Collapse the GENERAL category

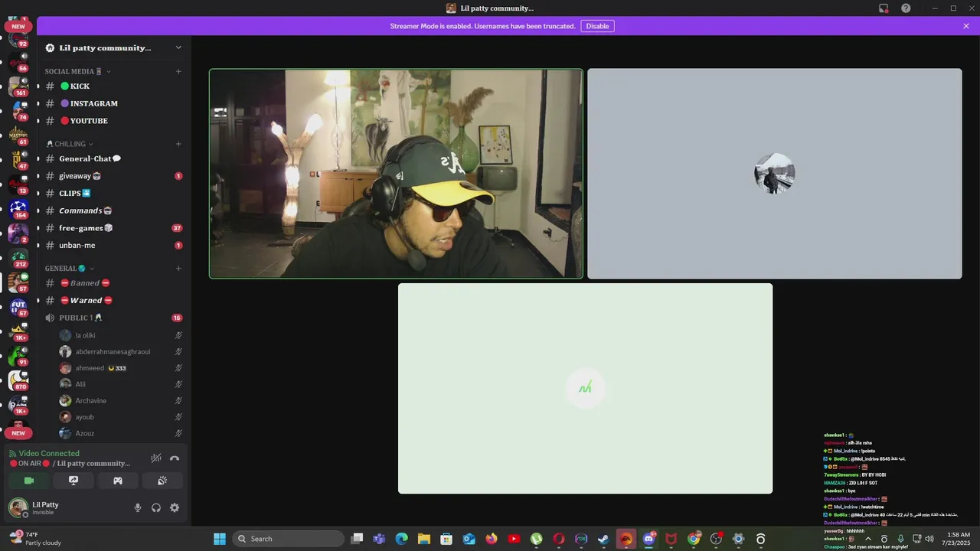click(70, 269)
